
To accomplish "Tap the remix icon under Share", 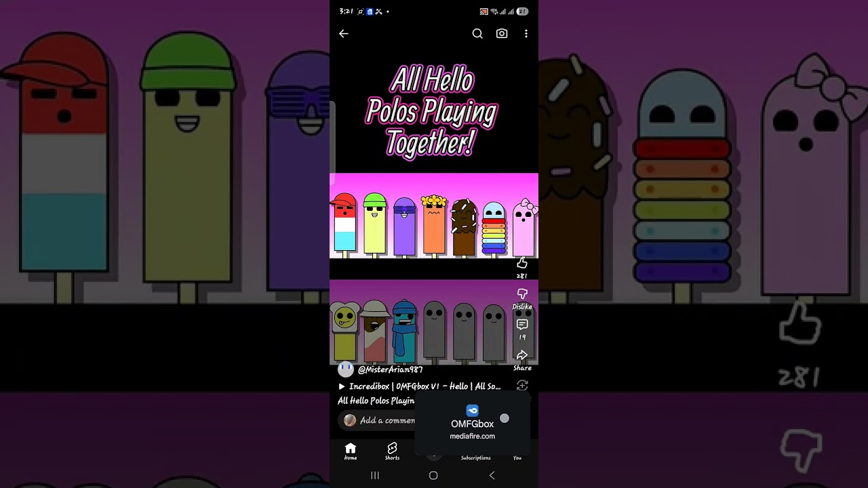I will pyautogui.click(x=522, y=386).
